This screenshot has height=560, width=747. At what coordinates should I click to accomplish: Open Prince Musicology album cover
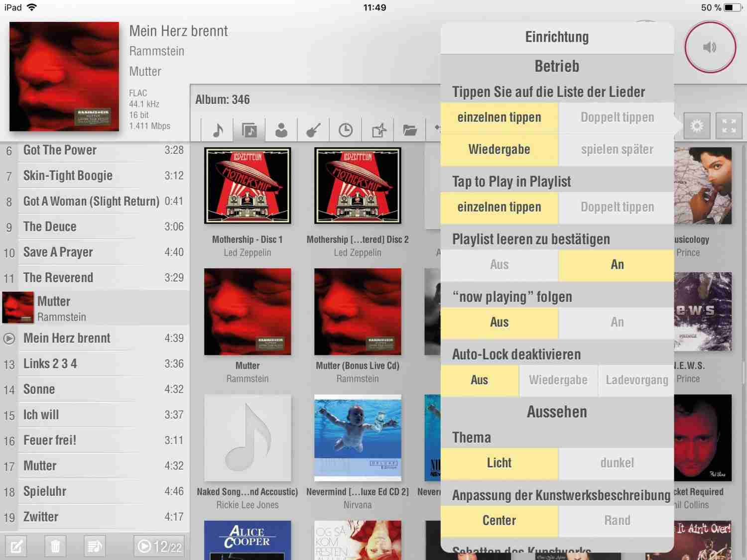[703, 186]
